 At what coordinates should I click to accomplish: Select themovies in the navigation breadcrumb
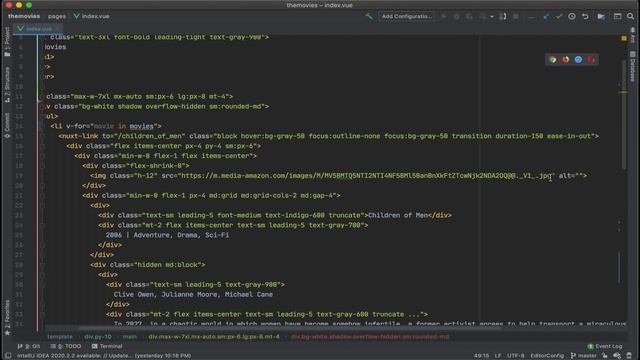pos(24,16)
